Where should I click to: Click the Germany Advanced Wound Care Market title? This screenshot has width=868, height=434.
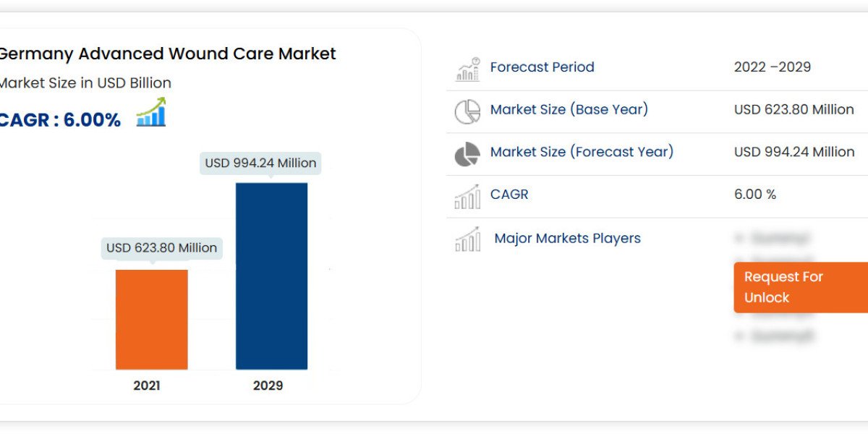point(167,54)
